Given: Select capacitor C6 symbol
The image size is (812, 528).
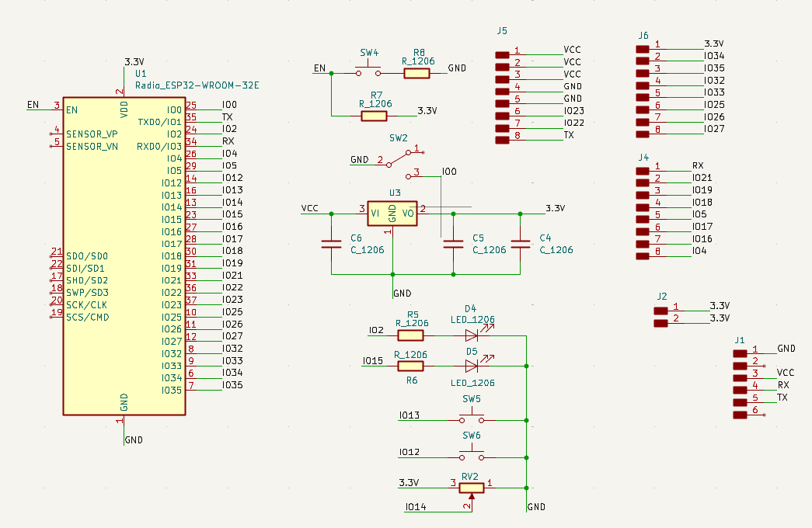Looking at the screenshot, I should tap(332, 245).
